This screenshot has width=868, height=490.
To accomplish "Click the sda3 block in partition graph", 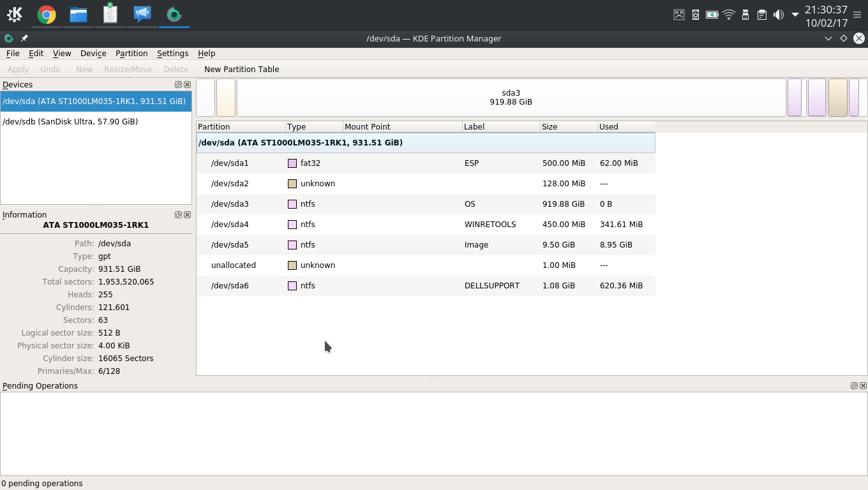I will tap(511, 98).
